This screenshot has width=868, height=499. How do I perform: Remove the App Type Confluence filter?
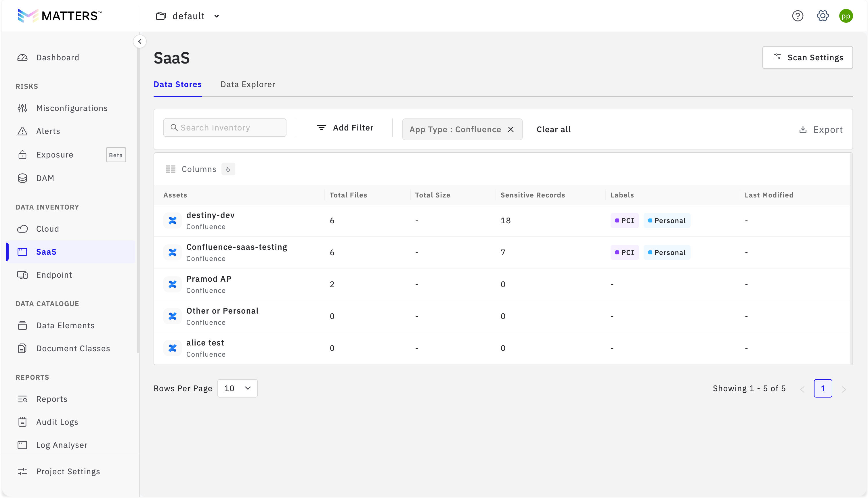tap(511, 130)
